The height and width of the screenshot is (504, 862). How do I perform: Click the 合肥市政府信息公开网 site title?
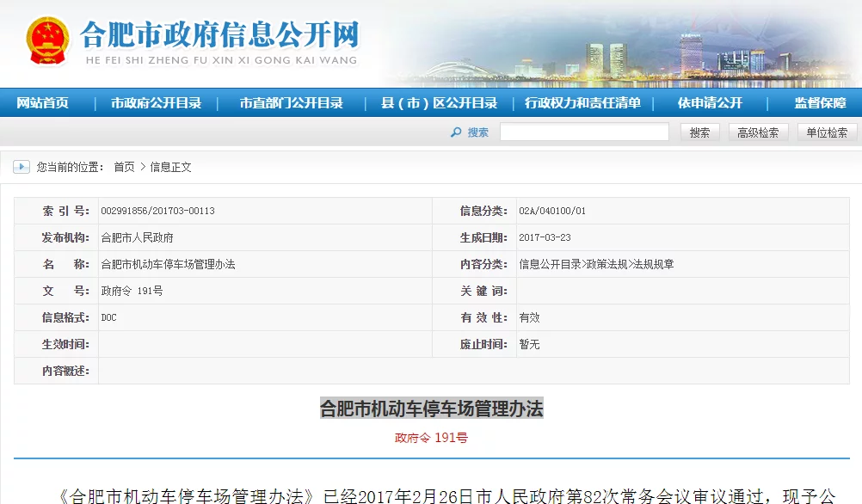tap(219, 35)
